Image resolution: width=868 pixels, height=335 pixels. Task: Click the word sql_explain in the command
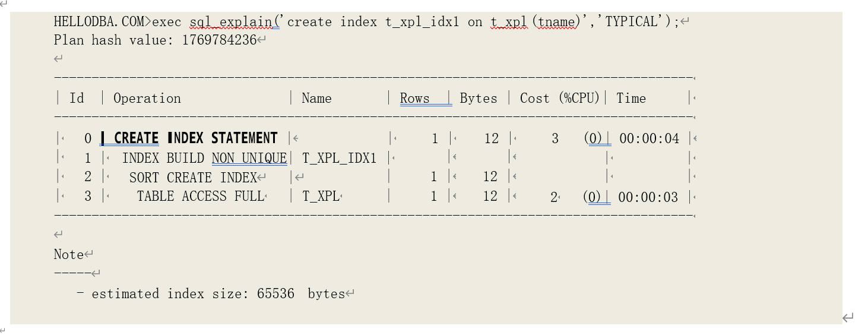(x=230, y=22)
